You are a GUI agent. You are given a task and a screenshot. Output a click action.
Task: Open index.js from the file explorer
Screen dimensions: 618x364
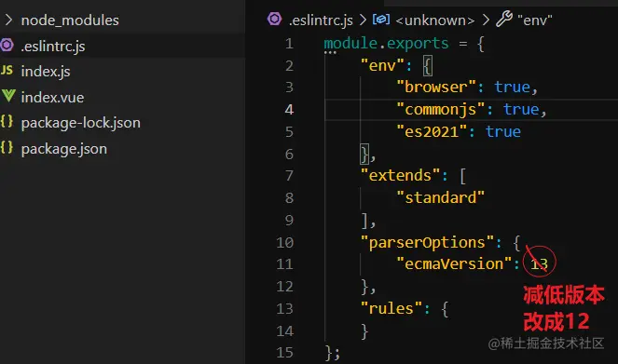click(46, 72)
